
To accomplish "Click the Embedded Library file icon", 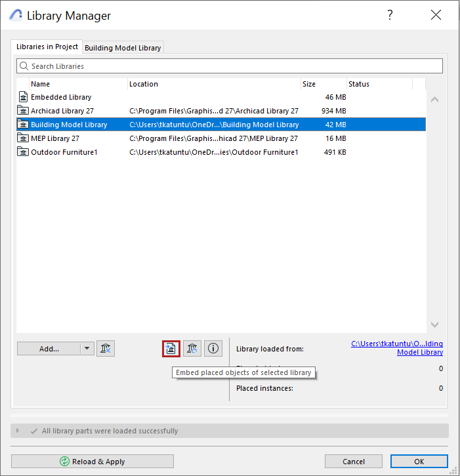I will coord(23,97).
